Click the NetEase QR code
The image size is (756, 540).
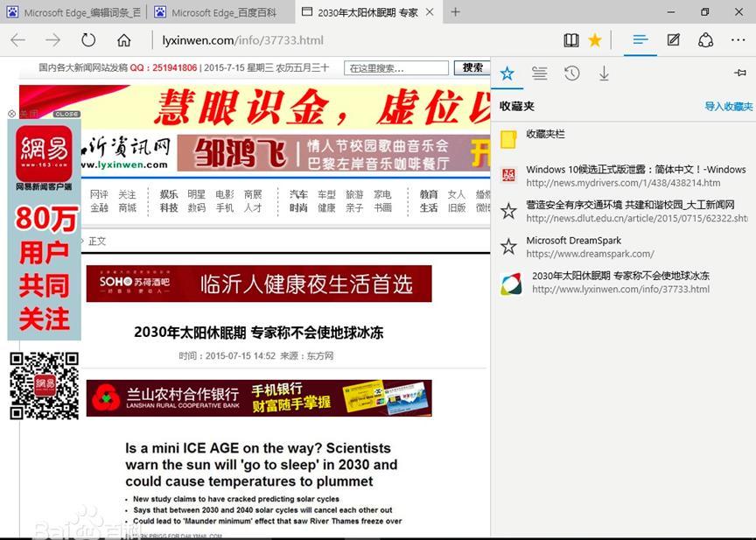tap(44, 385)
